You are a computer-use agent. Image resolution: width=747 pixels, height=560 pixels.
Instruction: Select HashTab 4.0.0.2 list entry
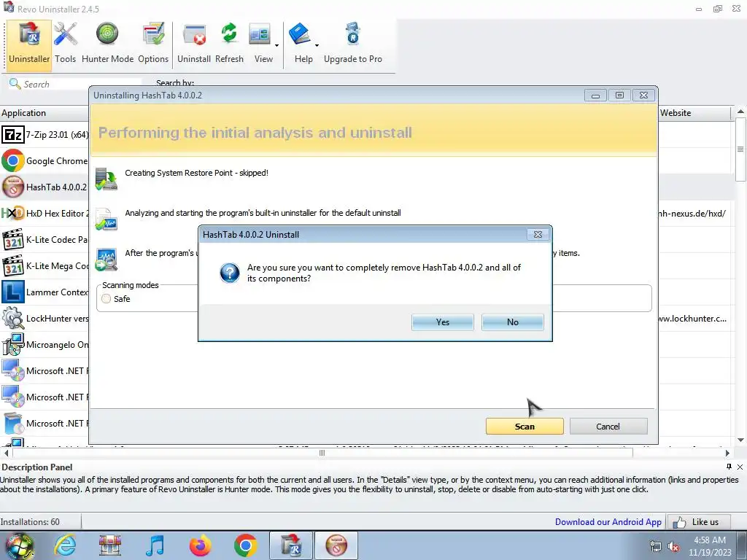44,187
